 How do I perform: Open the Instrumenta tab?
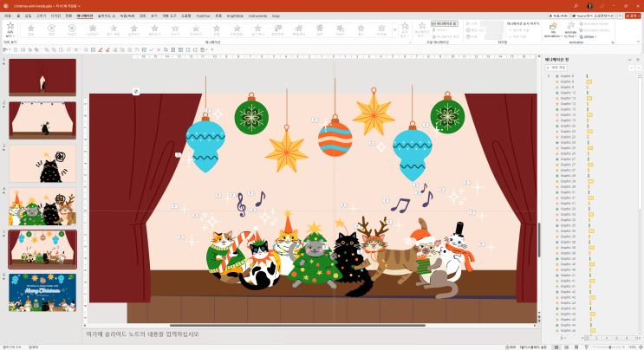pos(257,16)
